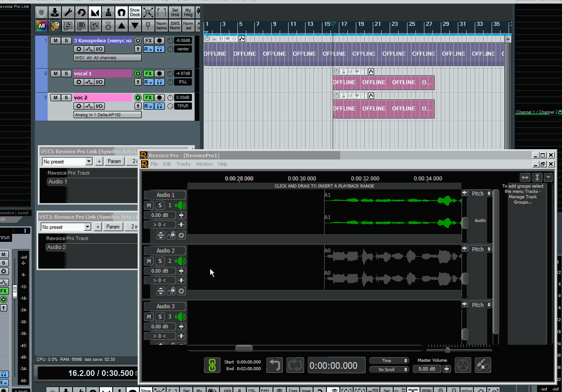The image size is (562, 392).
Task: Open Help menu in Revoice Pro
Action: click(x=223, y=164)
